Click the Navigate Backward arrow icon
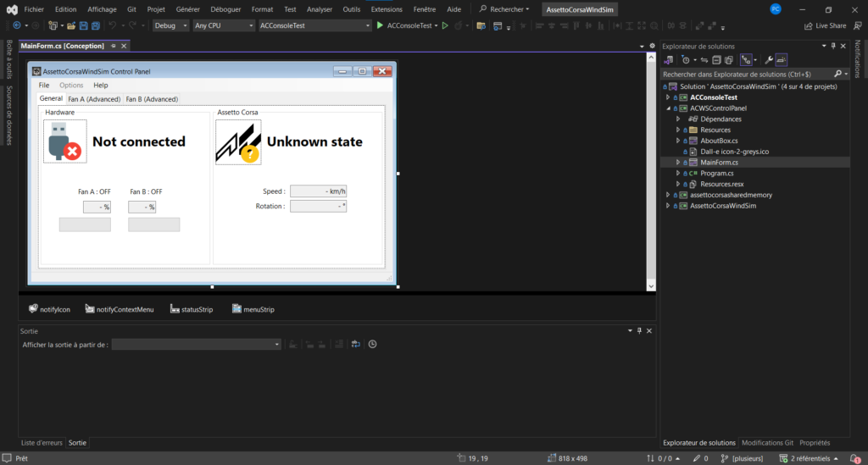Screen dimensions: 868x465 point(17,25)
